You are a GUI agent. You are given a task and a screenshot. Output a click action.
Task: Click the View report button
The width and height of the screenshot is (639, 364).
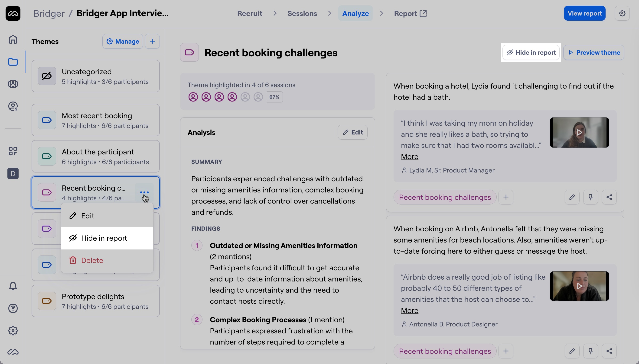point(584,13)
